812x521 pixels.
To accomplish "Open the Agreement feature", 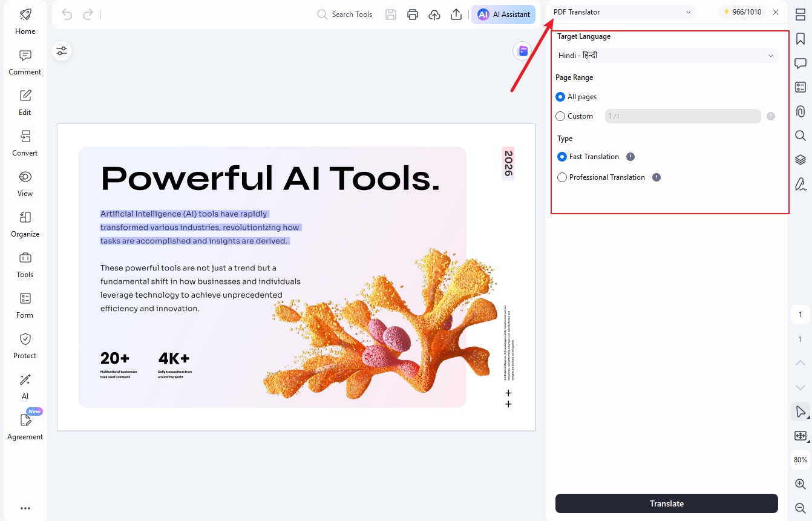I will (25, 427).
